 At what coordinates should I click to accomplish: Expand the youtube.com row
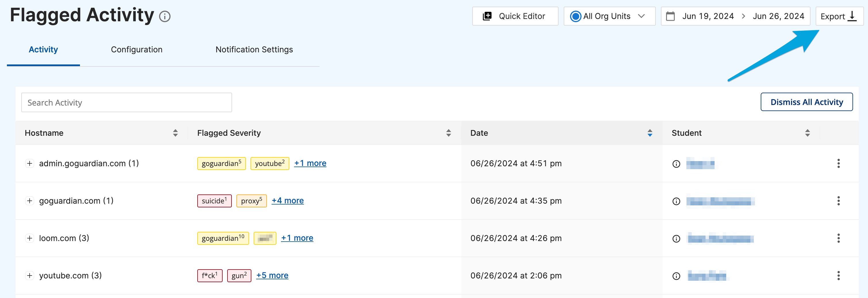[30, 276]
